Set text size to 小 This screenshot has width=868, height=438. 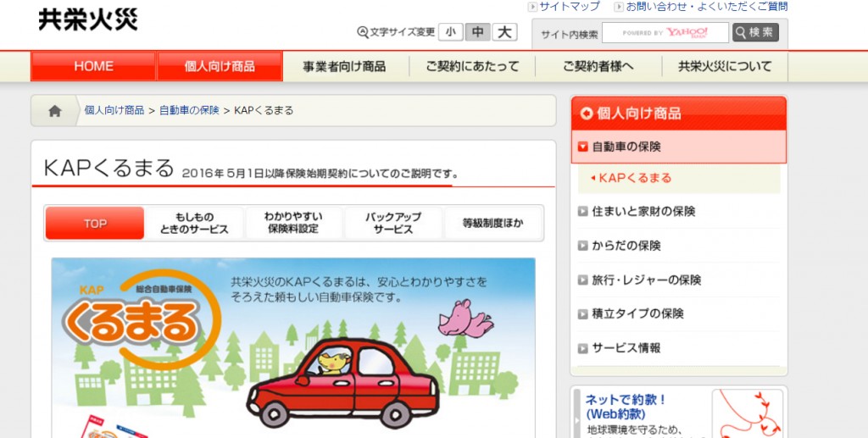[x=451, y=32]
